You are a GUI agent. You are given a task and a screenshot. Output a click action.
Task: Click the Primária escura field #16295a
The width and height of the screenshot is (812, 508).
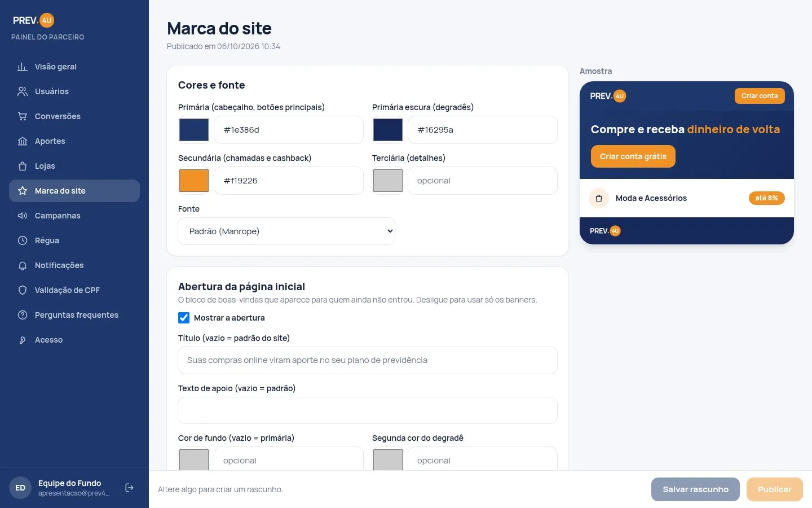(483, 130)
